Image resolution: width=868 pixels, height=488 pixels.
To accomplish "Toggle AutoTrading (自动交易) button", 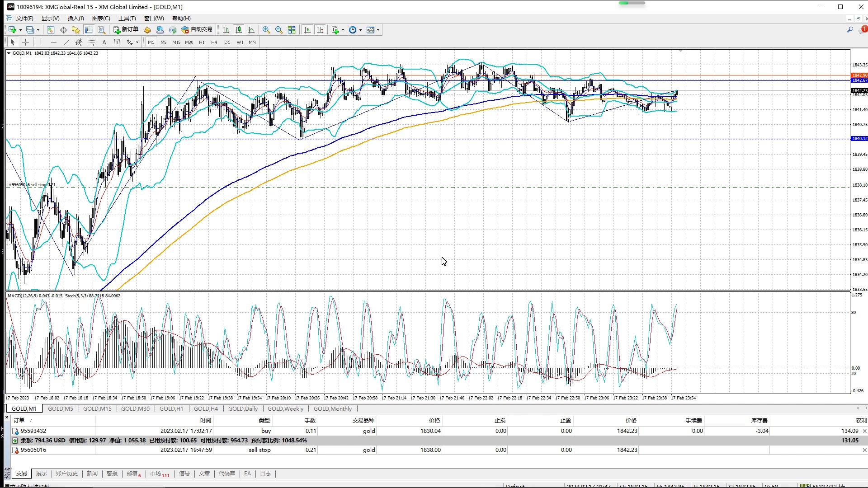I will [197, 30].
